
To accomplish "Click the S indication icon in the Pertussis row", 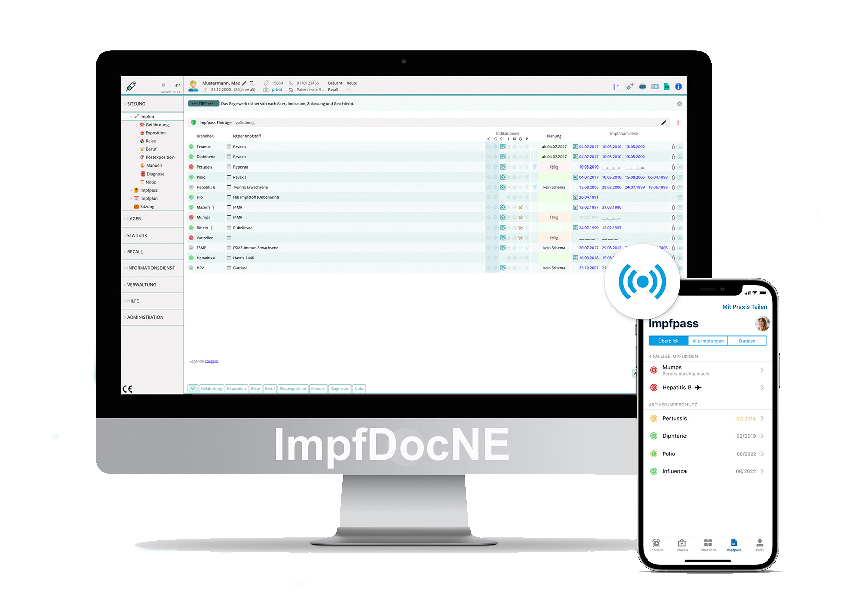I will pos(503,167).
